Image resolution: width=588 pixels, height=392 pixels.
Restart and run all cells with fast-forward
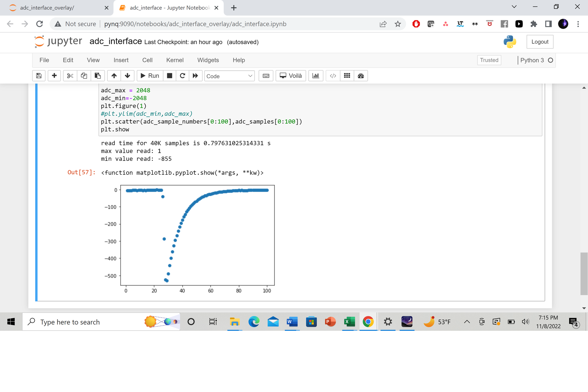pyautogui.click(x=195, y=76)
